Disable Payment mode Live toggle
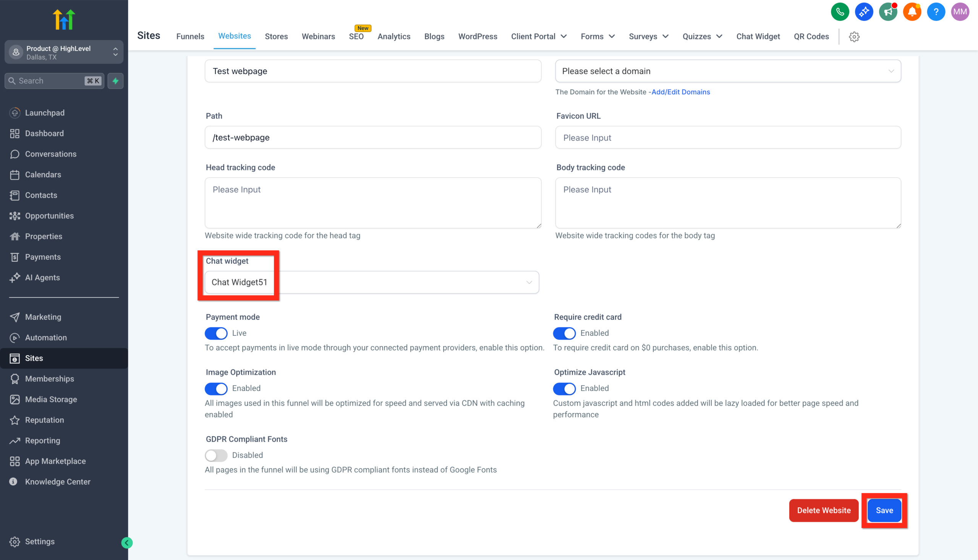 pyautogui.click(x=216, y=333)
